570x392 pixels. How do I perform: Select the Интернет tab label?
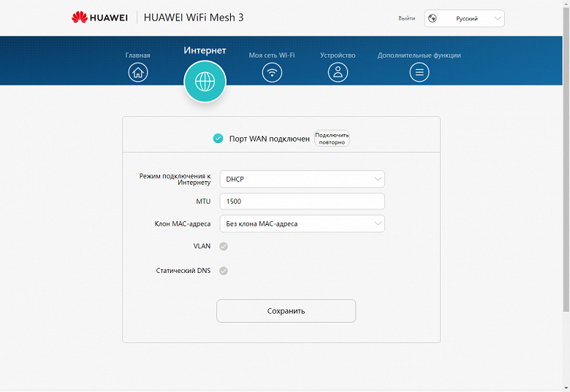tap(205, 50)
